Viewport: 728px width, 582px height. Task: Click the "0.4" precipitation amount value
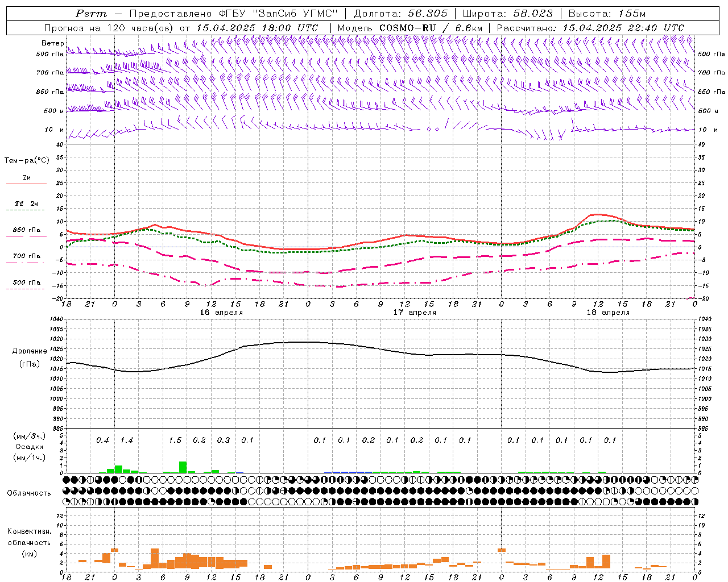(102, 440)
